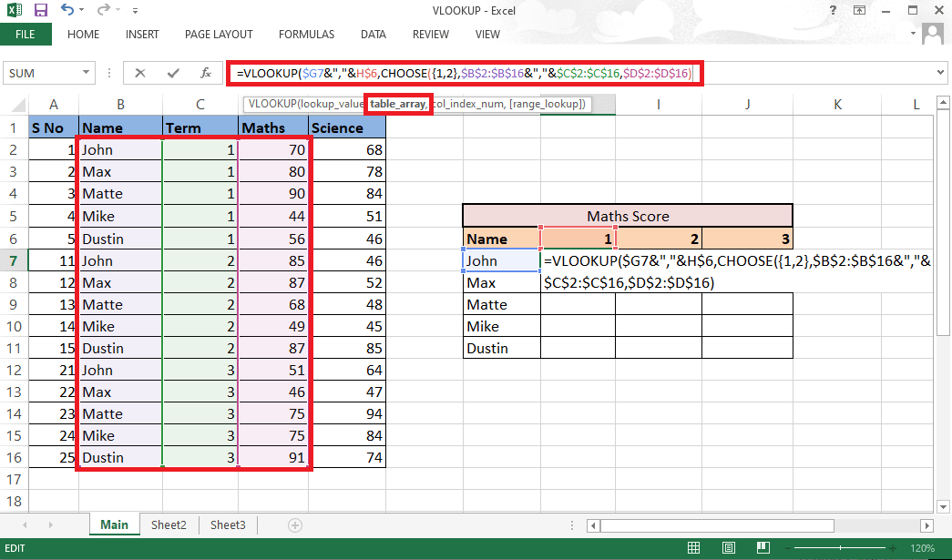Screen dimensions: 952x560
Task: Add a new sheet with plus icon
Action: (294, 525)
